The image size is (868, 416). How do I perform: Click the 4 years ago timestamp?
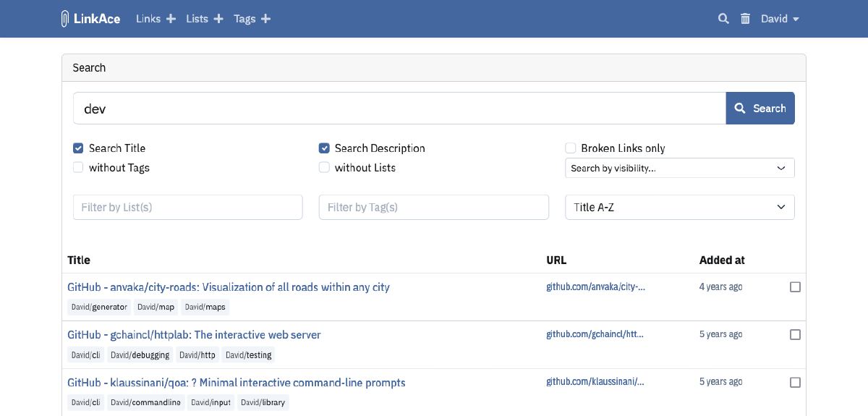(721, 286)
